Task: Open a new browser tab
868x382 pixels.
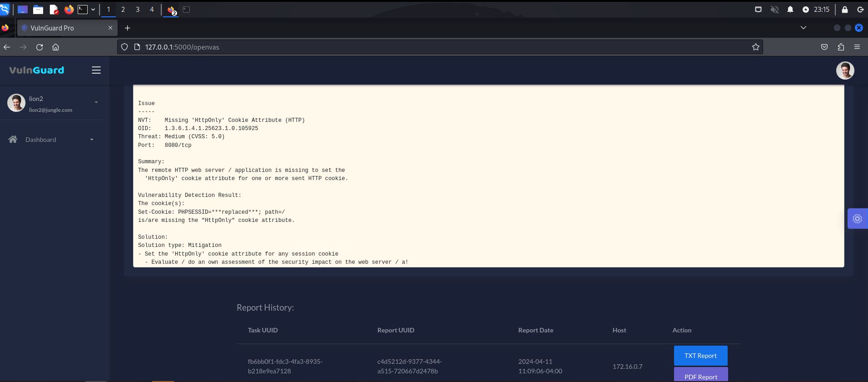Action: 128,28
